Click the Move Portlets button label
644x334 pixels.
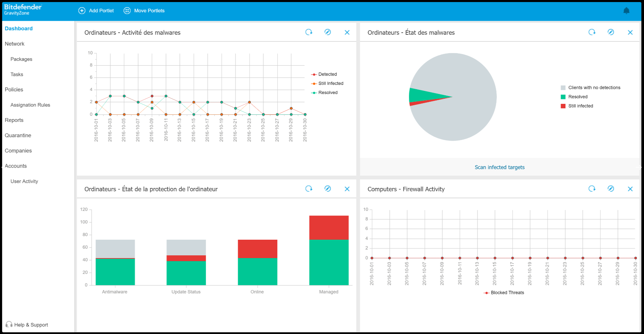click(149, 11)
